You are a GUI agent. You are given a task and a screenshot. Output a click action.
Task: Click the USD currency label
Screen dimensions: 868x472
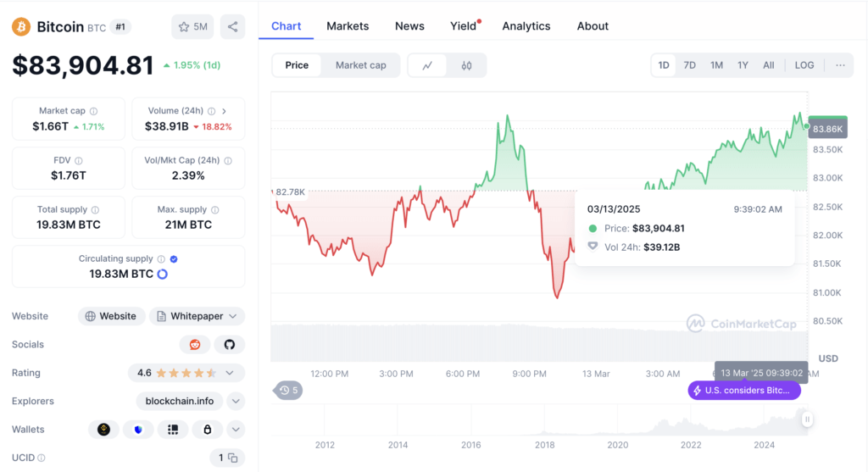click(x=828, y=358)
